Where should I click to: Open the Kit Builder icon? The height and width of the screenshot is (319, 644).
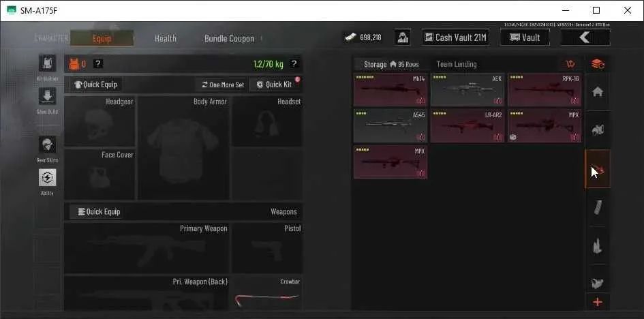(x=47, y=63)
